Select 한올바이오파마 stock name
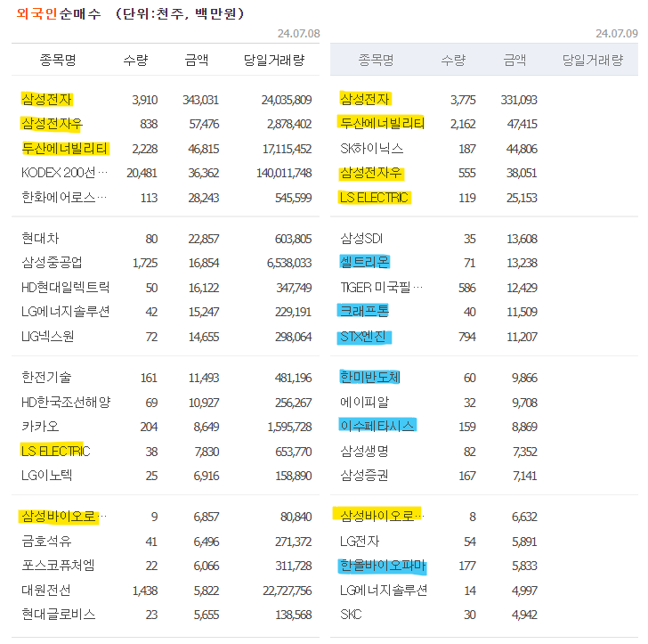The width and height of the screenshot is (648, 644). [383, 566]
